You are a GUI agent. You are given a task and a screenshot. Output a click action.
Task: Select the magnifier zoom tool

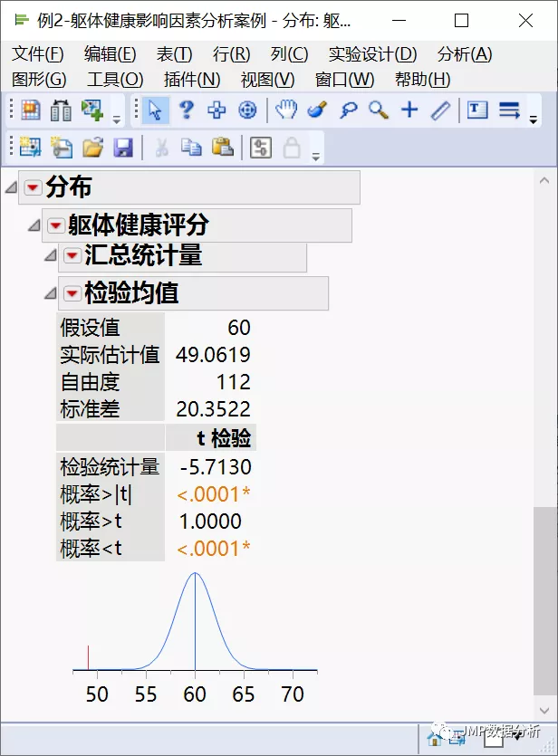coord(379,110)
